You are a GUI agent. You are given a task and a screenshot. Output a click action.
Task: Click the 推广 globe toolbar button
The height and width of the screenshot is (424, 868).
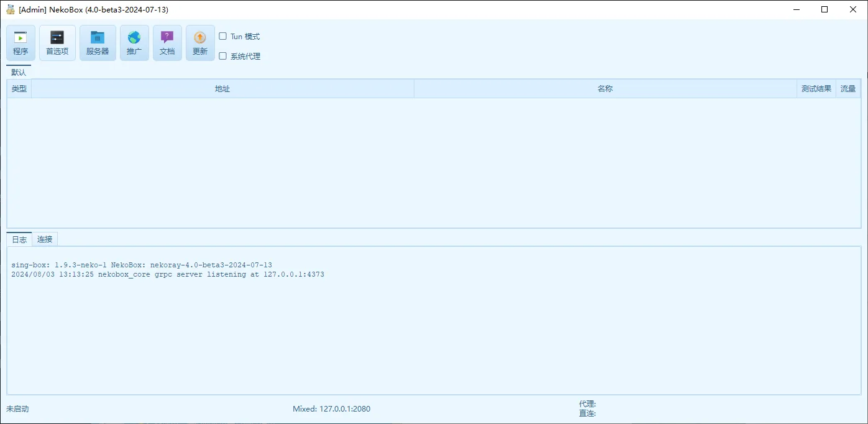134,43
